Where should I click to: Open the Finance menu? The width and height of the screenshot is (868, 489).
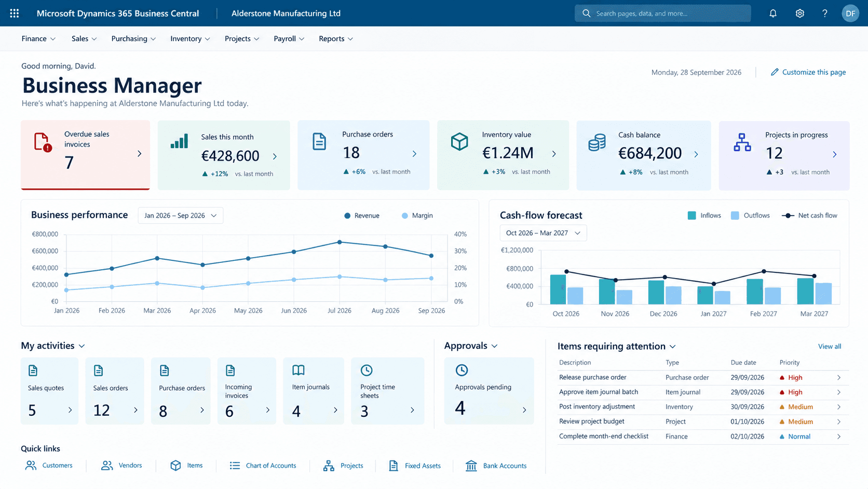38,39
